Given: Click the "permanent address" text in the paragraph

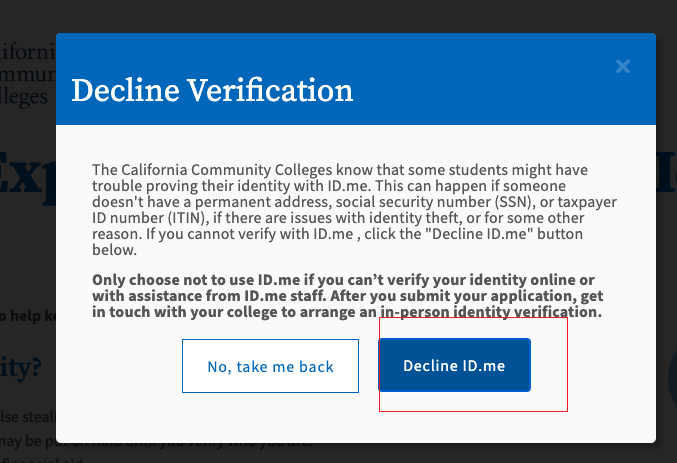Looking at the screenshot, I should coord(254,201).
